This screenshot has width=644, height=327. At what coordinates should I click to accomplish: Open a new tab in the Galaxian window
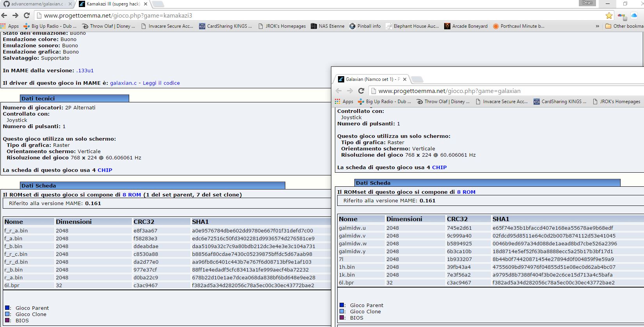(x=417, y=79)
